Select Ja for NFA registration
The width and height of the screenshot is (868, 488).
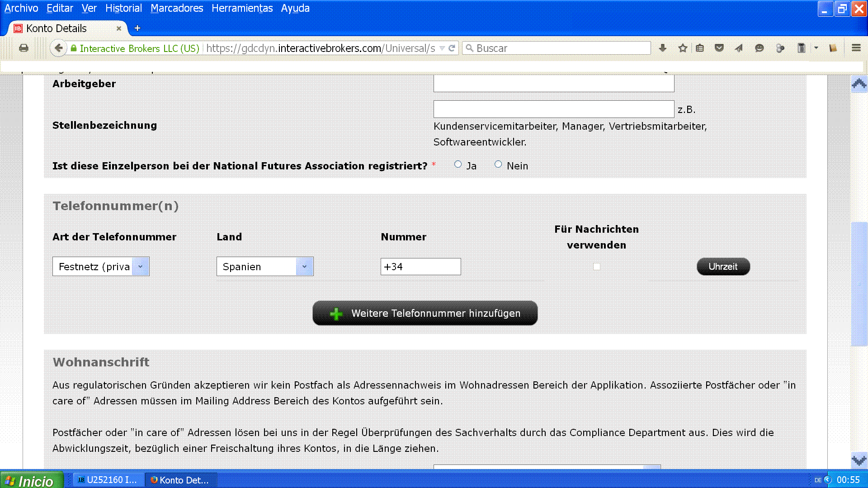point(458,164)
